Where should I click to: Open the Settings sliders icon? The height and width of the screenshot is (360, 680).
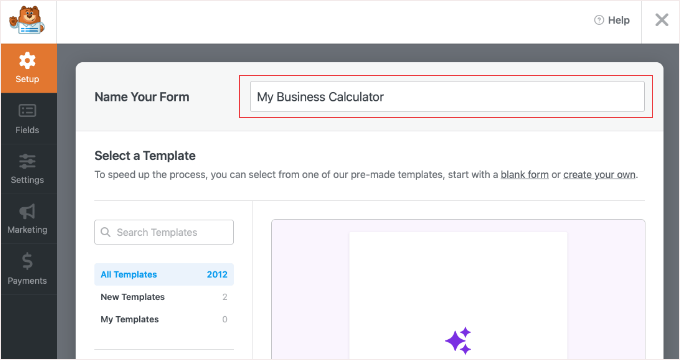pos(27,161)
